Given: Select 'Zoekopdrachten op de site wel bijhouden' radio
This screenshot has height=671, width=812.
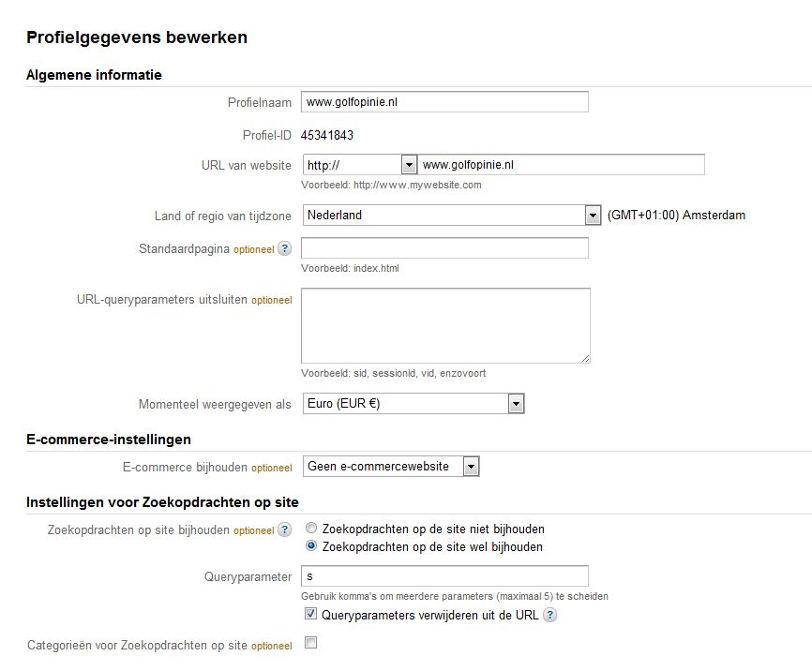Looking at the screenshot, I should coord(311,545).
